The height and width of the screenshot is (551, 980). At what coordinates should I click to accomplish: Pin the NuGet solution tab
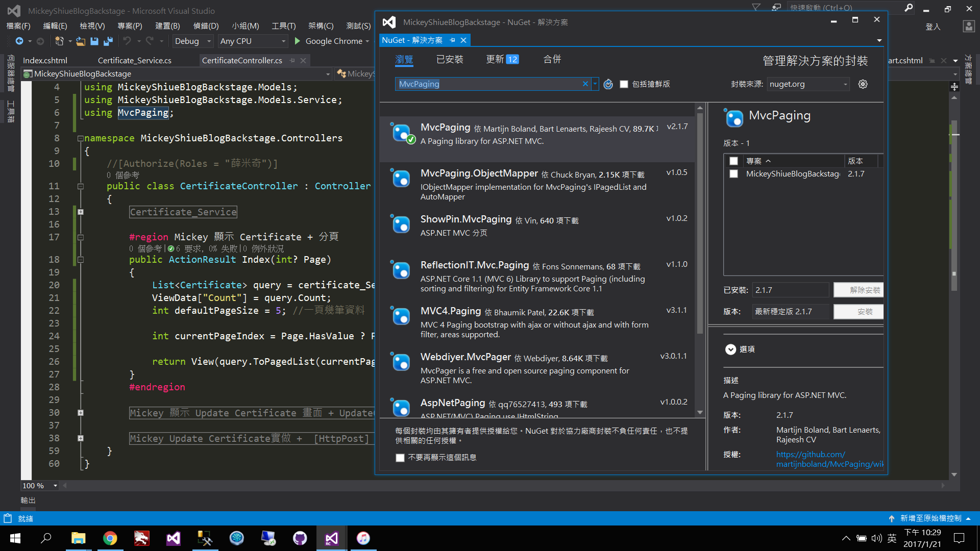[452, 40]
